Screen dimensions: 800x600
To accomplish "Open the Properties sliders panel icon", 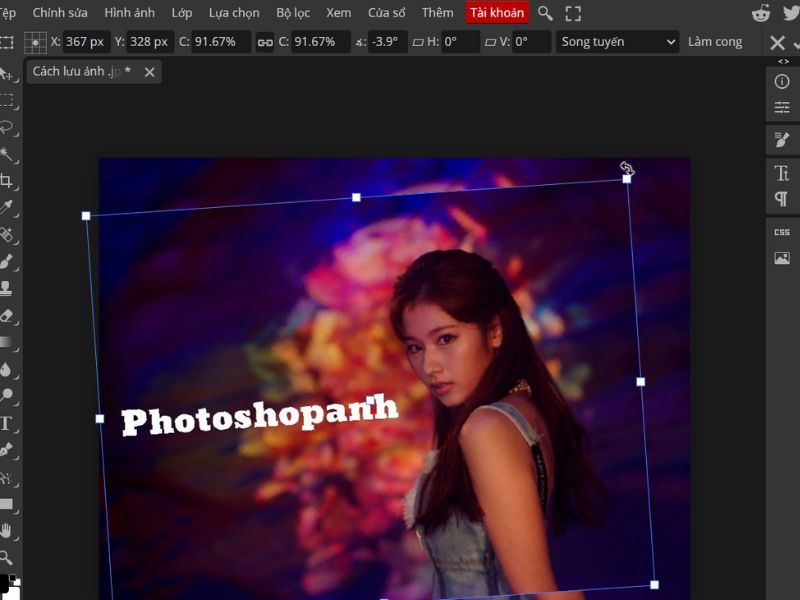I will [782, 107].
